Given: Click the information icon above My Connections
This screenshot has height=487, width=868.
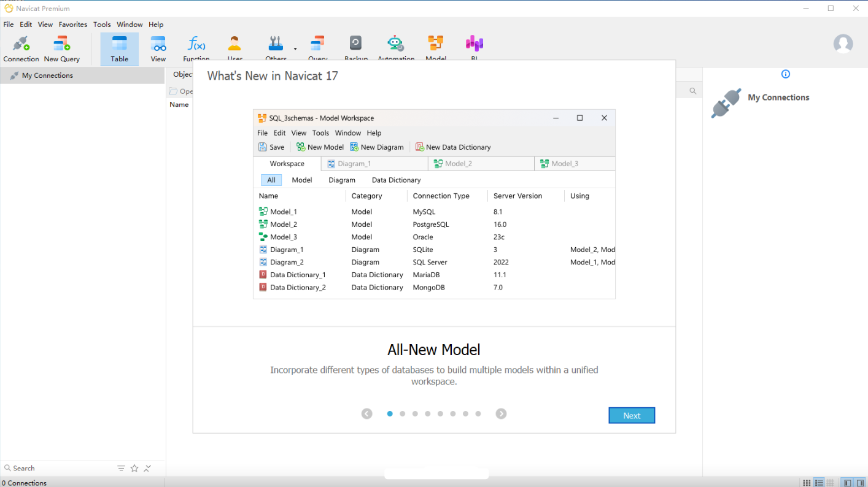Looking at the screenshot, I should (785, 74).
